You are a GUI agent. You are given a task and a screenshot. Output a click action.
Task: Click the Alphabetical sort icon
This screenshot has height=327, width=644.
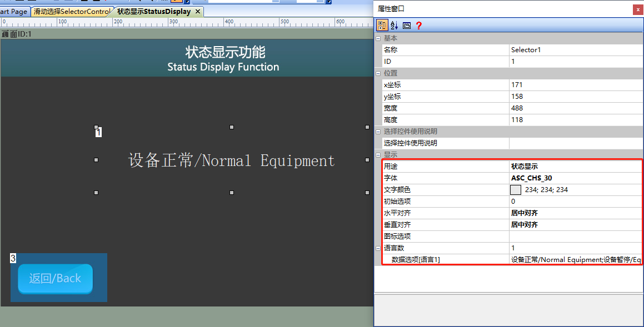395,26
